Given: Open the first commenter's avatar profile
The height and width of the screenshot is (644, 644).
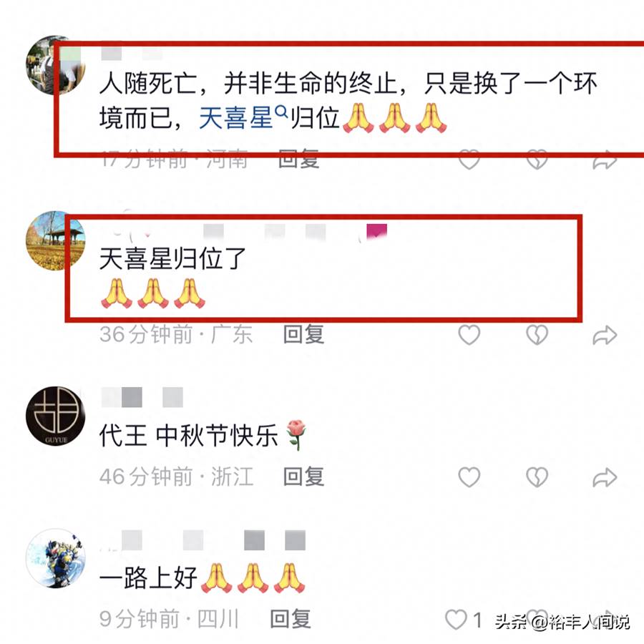Looking at the screenshot, I should coord(55,65).
